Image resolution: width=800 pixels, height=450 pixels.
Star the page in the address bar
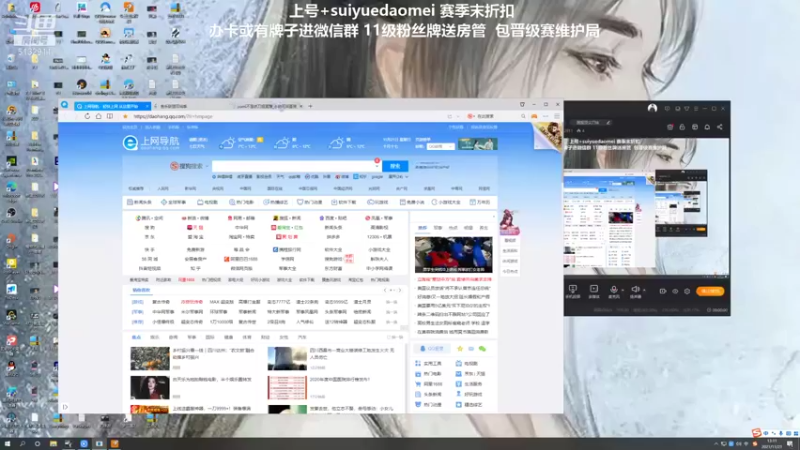click(126, 116)
